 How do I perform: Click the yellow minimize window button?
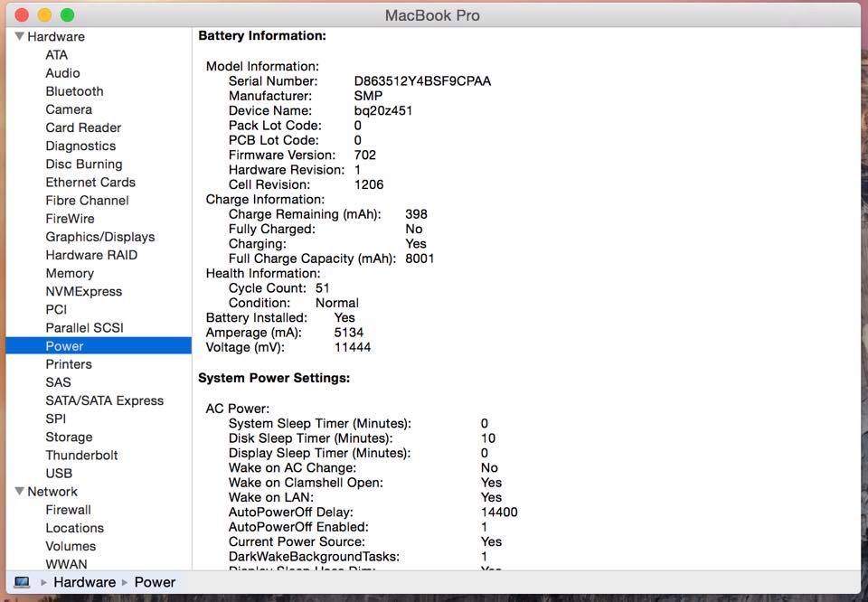44,15
